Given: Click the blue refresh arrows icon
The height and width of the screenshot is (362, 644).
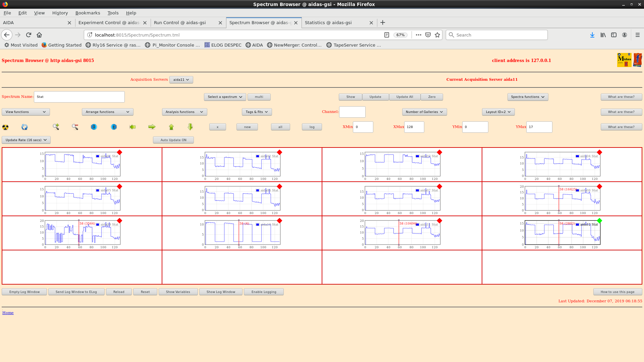Looking at the screenshot, I should (x=24, y=127).
